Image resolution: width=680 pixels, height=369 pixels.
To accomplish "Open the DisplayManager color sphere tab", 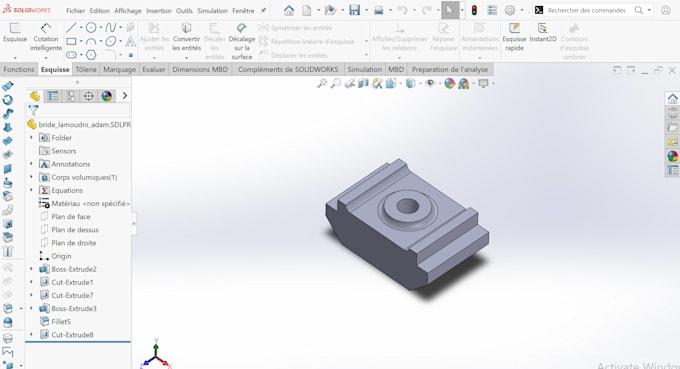I will [x=107, y=96].
